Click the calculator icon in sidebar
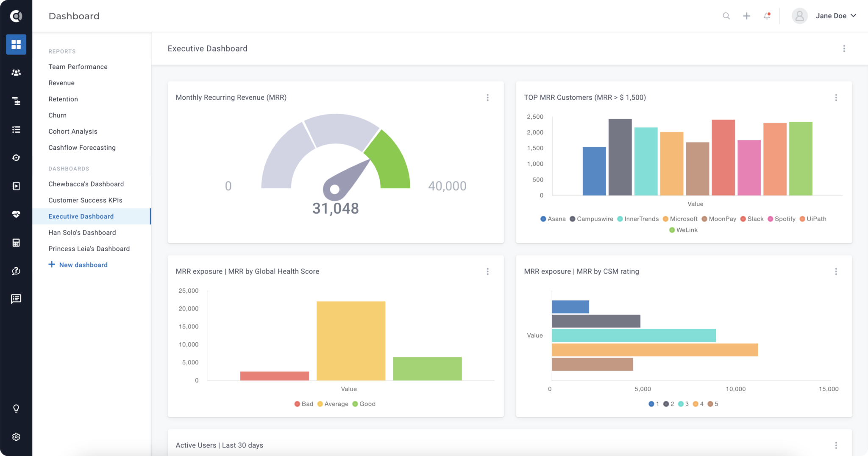The image size is (868, 456). click(16, 242)
